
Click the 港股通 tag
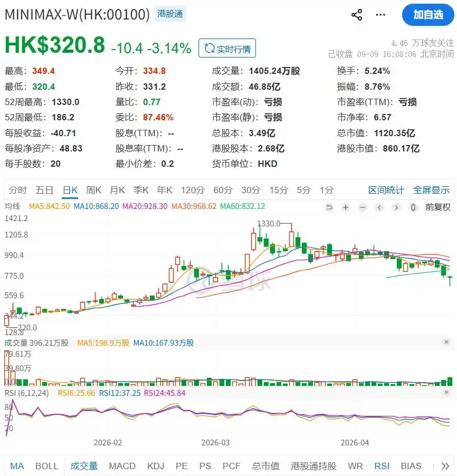[x=170, y=14]
